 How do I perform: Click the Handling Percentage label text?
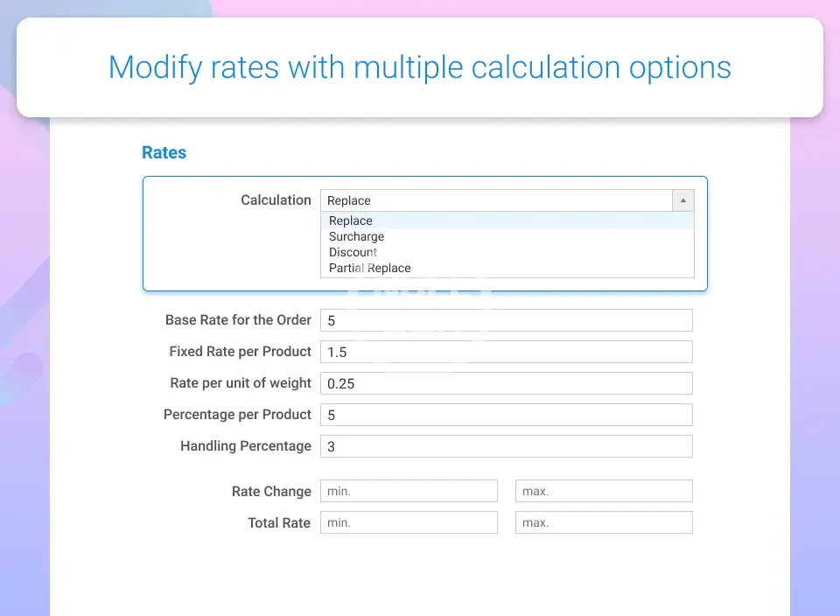[x=245, y=446]
